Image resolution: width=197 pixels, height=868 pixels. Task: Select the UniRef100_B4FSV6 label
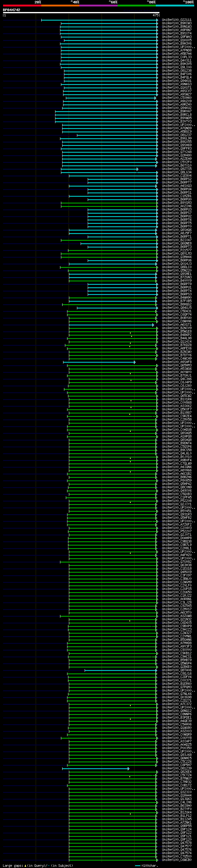pyautogui.click(x=176, y=74)
